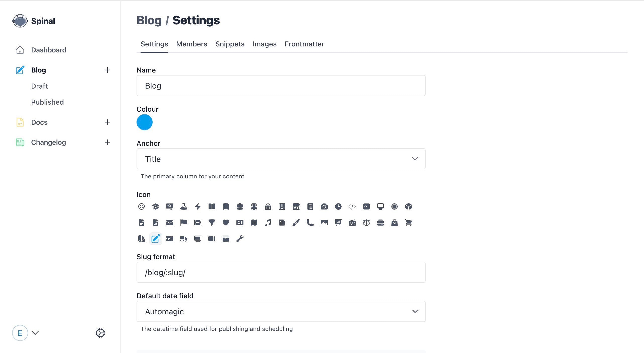Select the heart icon

[x=226, y=223]
